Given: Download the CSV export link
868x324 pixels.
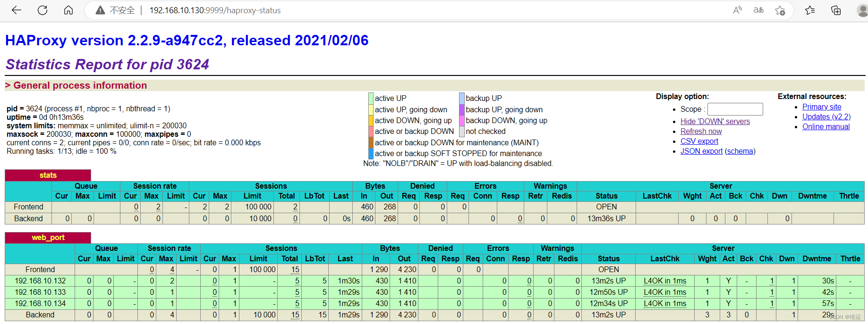Looking at the screenshot, I should point(699,141).
